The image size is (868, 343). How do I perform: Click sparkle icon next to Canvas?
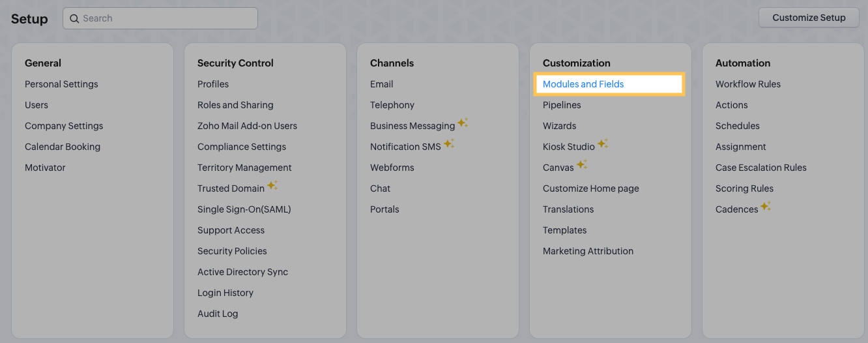point(582,164)
